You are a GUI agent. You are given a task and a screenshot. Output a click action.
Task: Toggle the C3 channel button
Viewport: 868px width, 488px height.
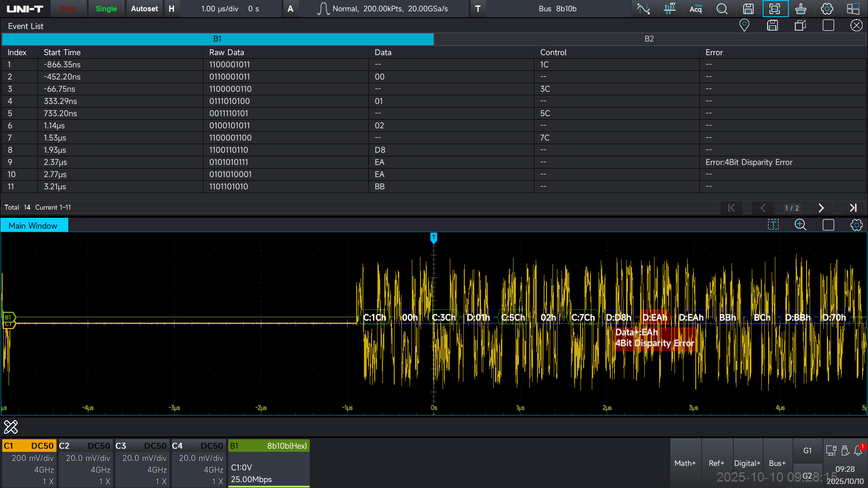pos(142,446)
